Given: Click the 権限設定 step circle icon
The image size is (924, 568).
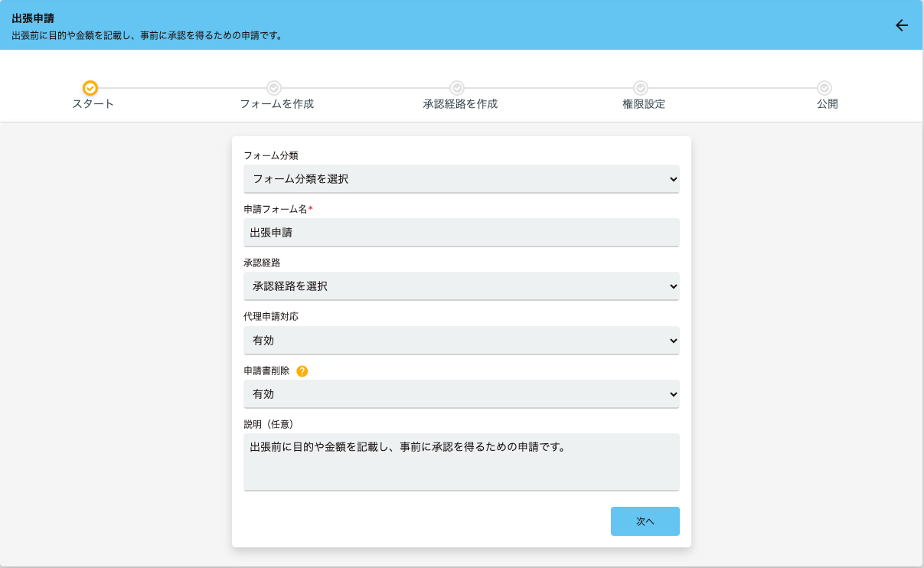Looking at the screenshot, I should click(x=641, y=88).
